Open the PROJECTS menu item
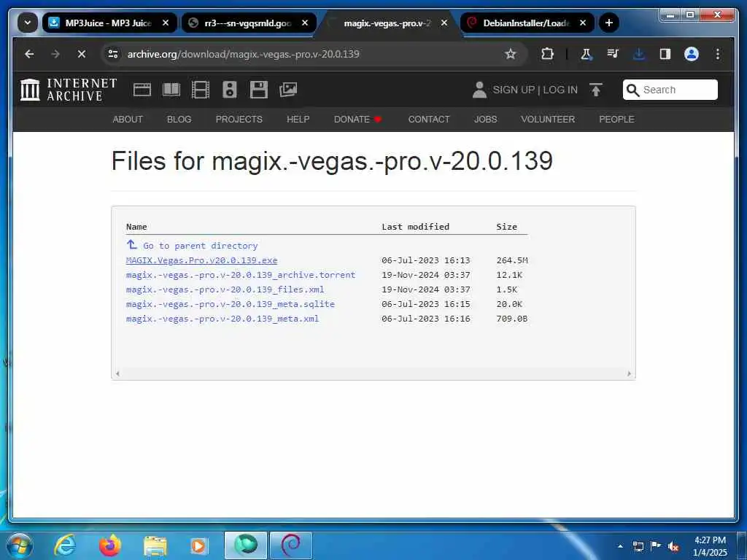 [239, 119]
